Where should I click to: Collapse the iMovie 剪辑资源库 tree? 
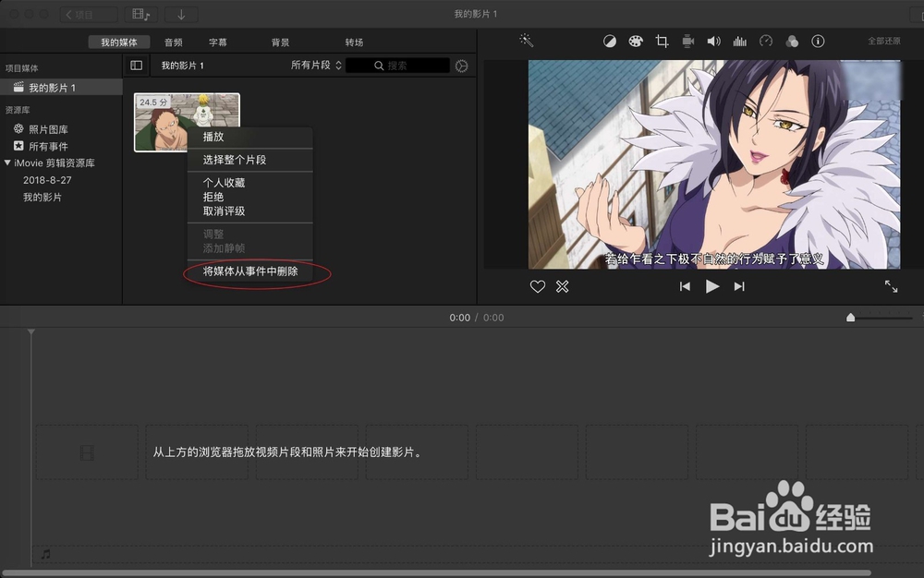point(7,163)
